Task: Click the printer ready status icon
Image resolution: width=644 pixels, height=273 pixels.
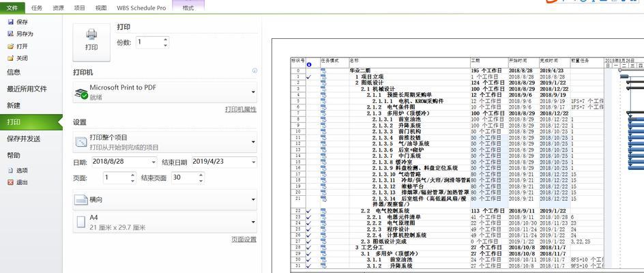Action: tap(80, 94)
